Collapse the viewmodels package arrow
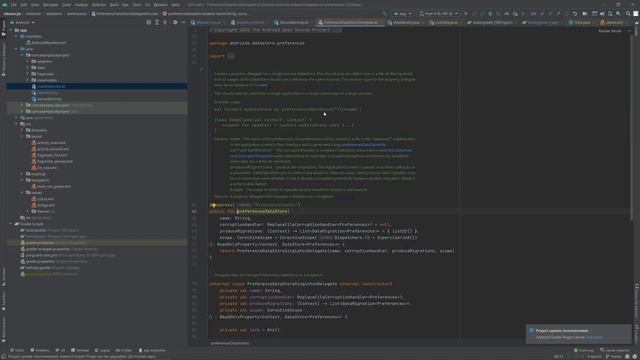The image size is (640, 360). pyautogui.click(x=28, y=80)
